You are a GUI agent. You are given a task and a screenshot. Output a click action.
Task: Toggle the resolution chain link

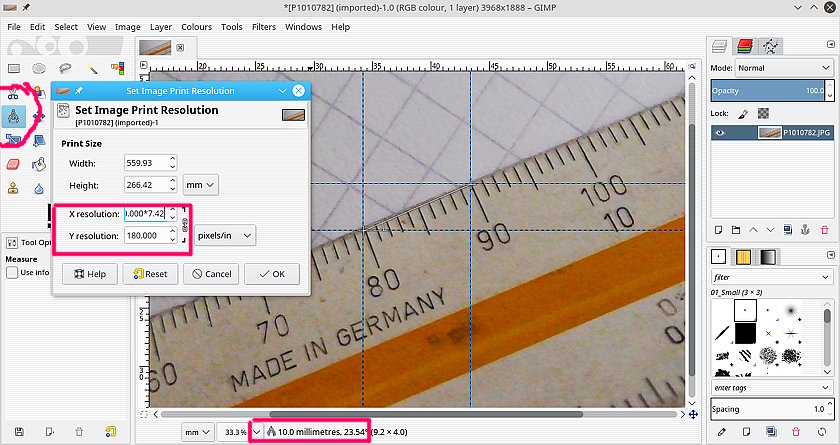185,224
